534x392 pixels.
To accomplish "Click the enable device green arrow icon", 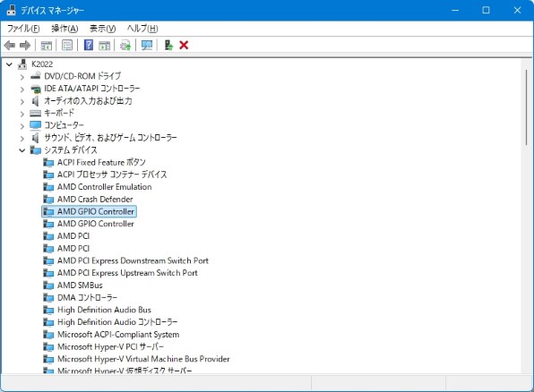I will [x=168, y=46].
